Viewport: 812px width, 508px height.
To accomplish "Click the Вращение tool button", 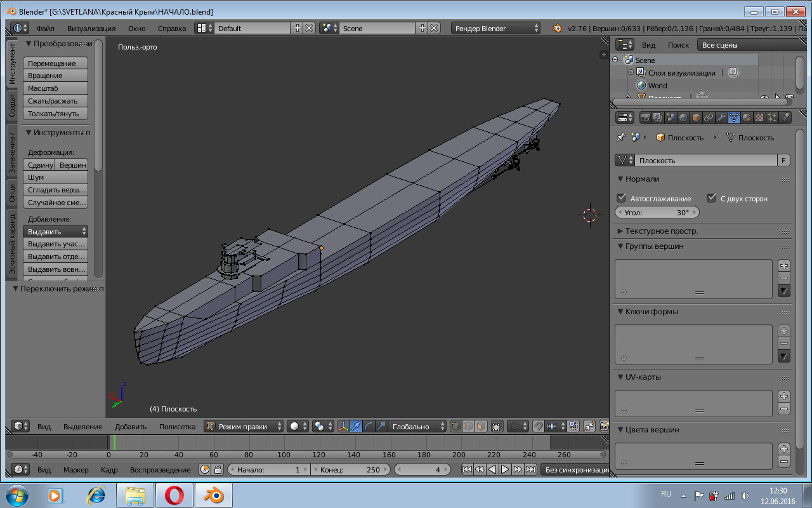I will pos(55,76).
